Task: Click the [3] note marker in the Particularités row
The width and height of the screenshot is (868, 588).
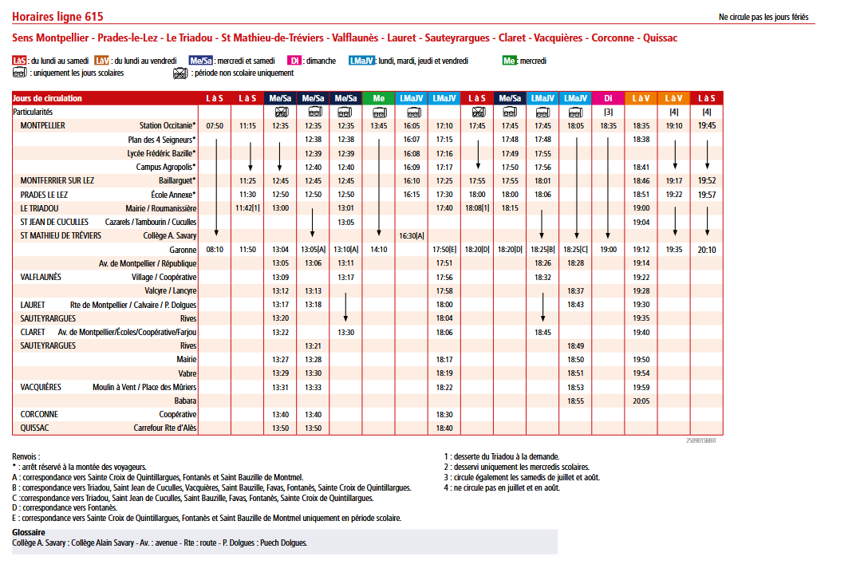Action: coord(608,112)
